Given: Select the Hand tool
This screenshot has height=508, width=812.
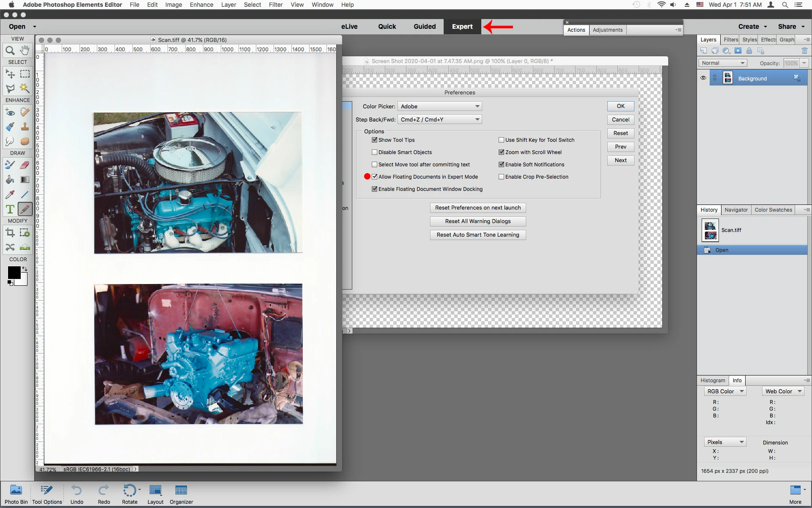Looking at the screenshot, I should tap(25, 50).
